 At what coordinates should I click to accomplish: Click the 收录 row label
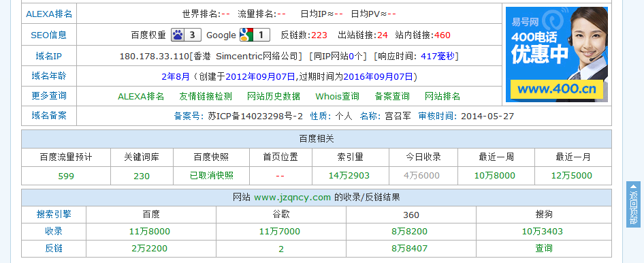[54, 232]
